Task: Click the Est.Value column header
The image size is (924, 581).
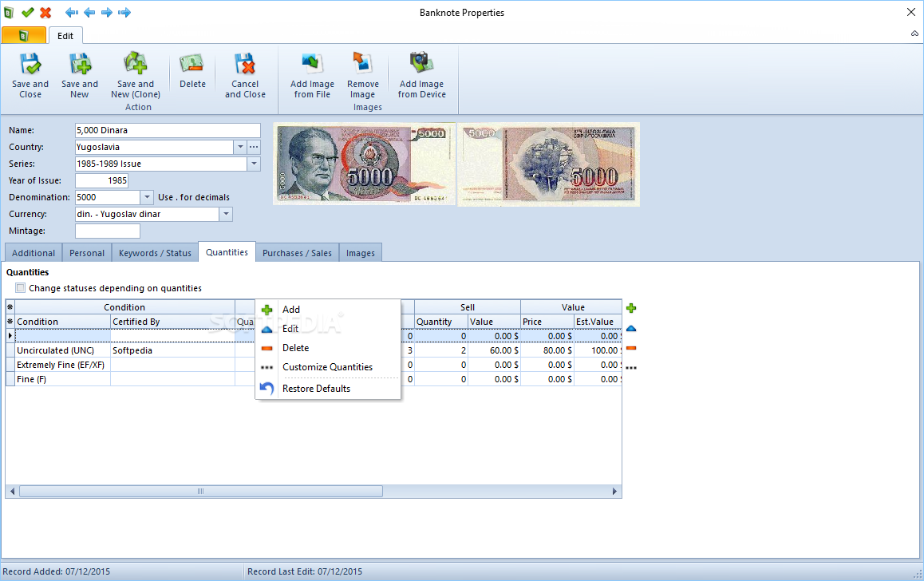Action: [x=598, y=322]
